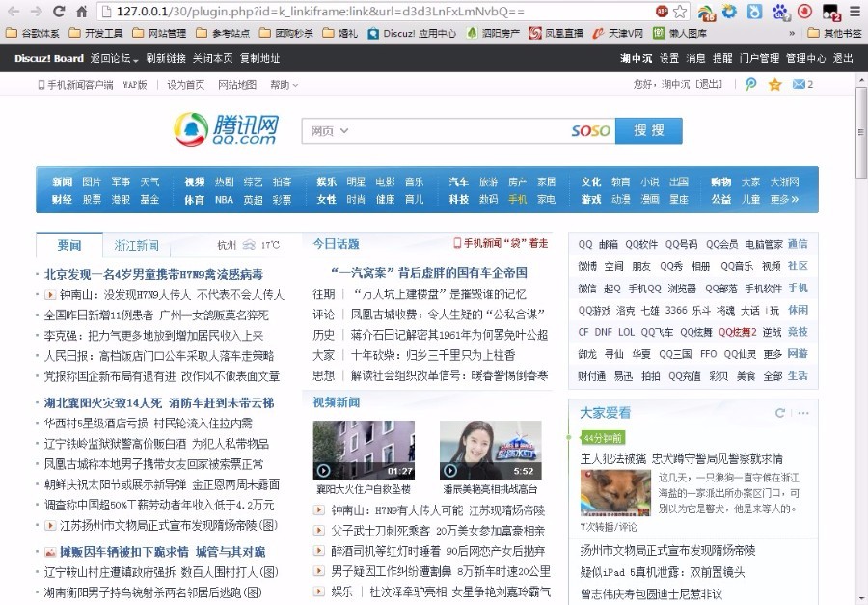Refresh the 大家爱看 panel icon
This screenshot has width=868, height=605.
point(780,413)
